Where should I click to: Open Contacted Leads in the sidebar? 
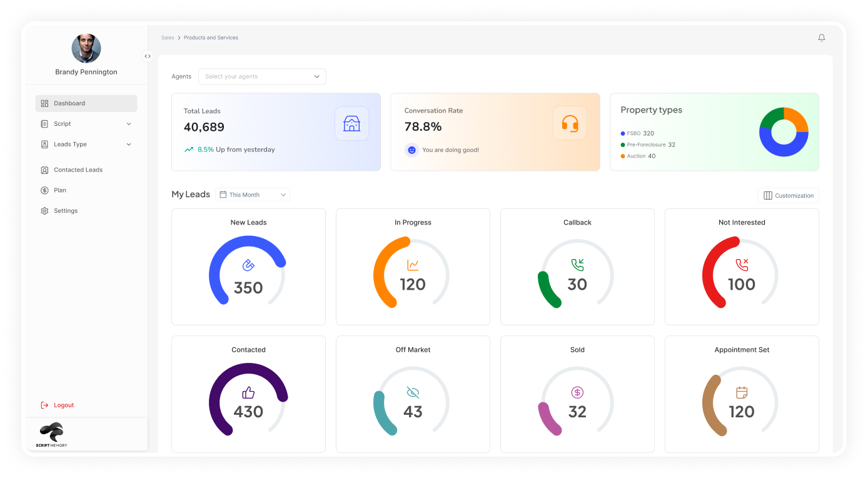coord(78,170)
